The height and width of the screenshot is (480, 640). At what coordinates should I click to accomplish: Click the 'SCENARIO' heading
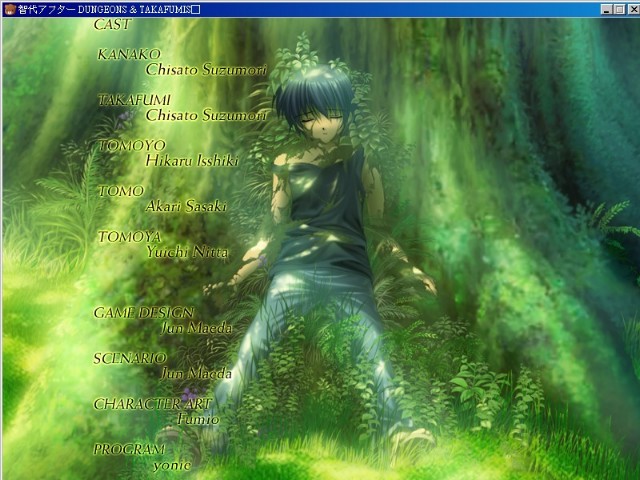coord(130,359)
